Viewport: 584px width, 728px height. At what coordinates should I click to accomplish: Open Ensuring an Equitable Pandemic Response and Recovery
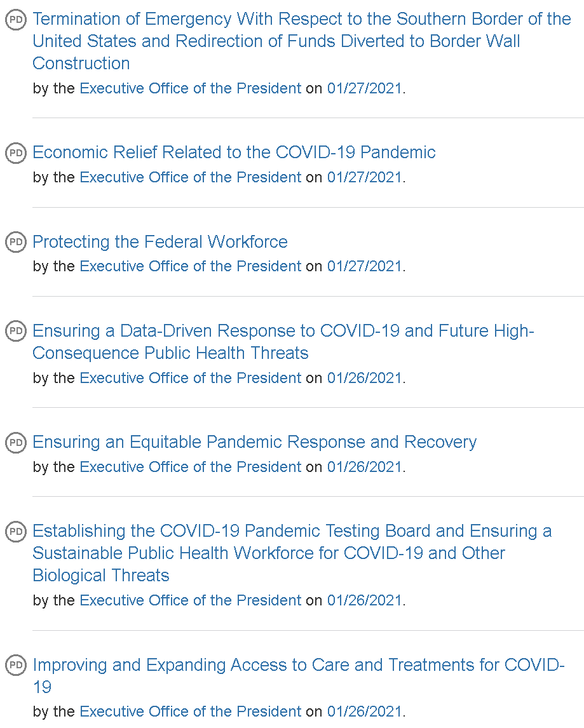(255, 442)
